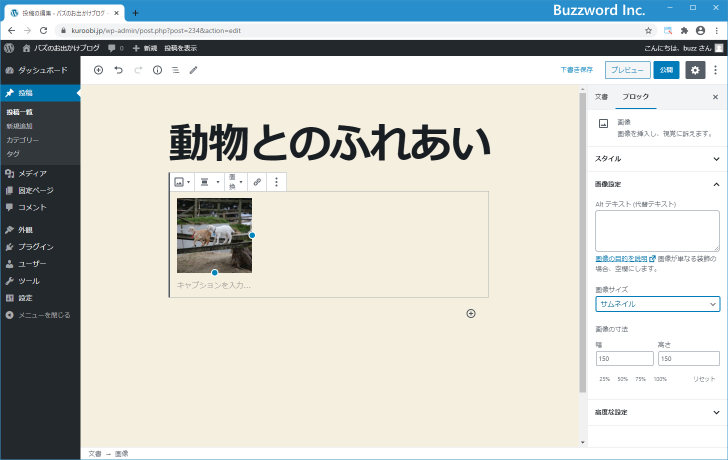Click the Alt text textarea
This screenshot has height=460, width=728.
point(657,231)
